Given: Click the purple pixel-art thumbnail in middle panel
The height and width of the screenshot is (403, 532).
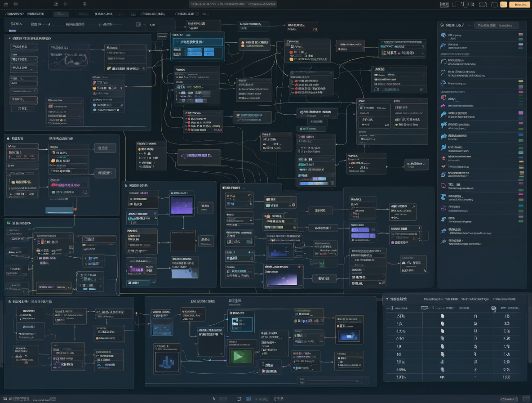Looking at the screenshot, I should click(x=182, y=205).
